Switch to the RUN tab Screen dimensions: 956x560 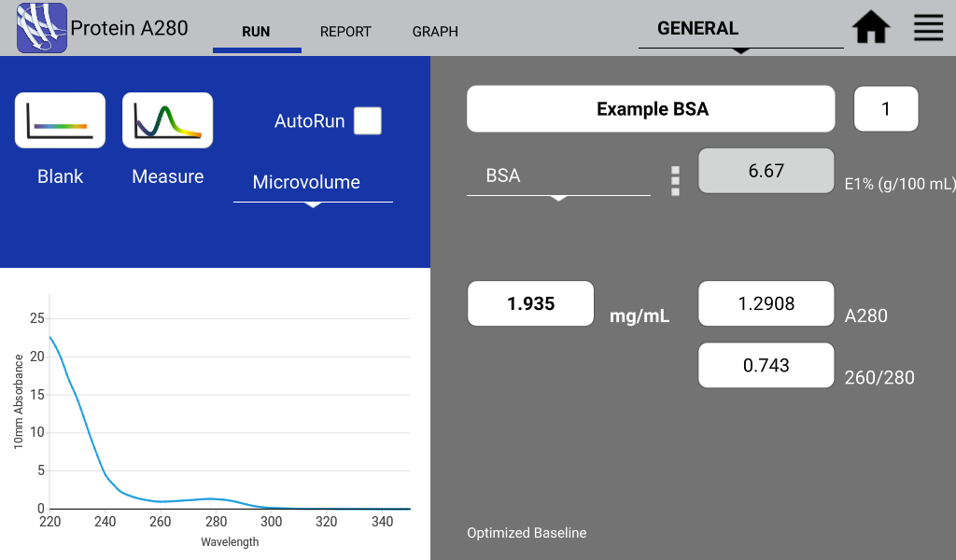click(x=256, y=32)
